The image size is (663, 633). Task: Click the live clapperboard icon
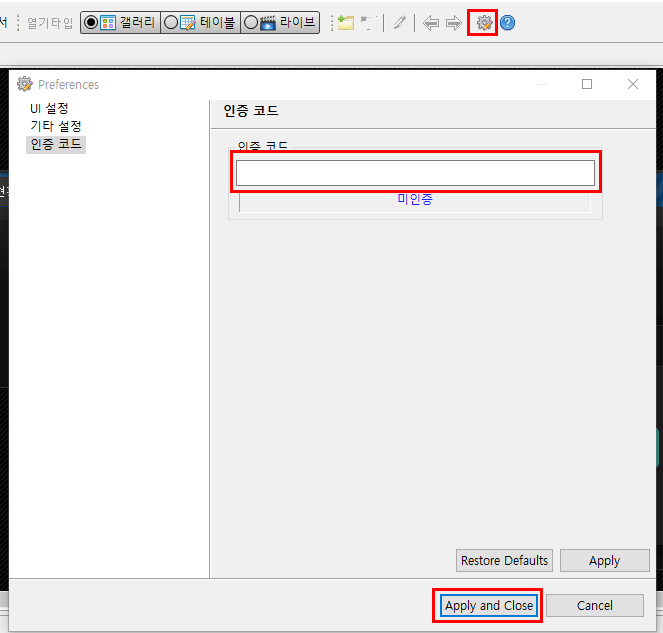coord(268,22)
